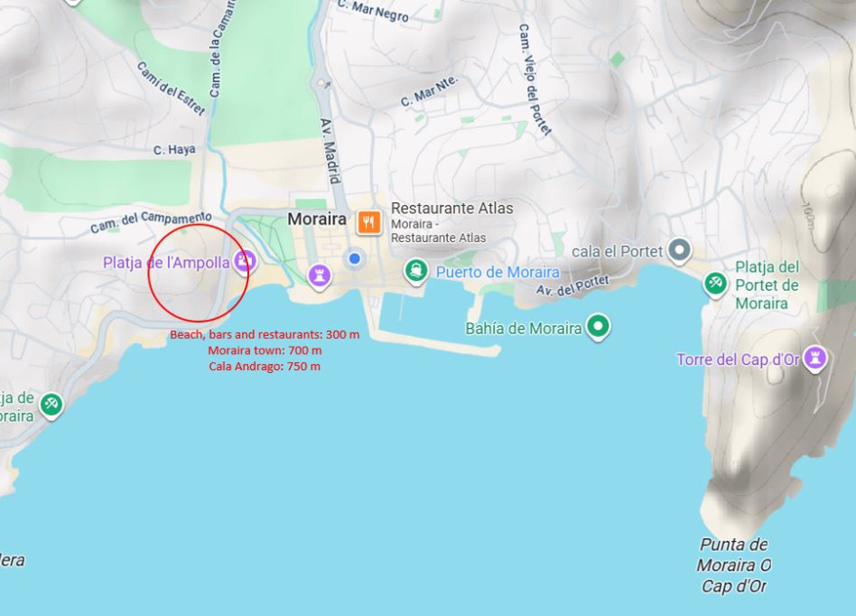
Task: Select the Puerto de Moraira ferry pin
Action: 416,271
